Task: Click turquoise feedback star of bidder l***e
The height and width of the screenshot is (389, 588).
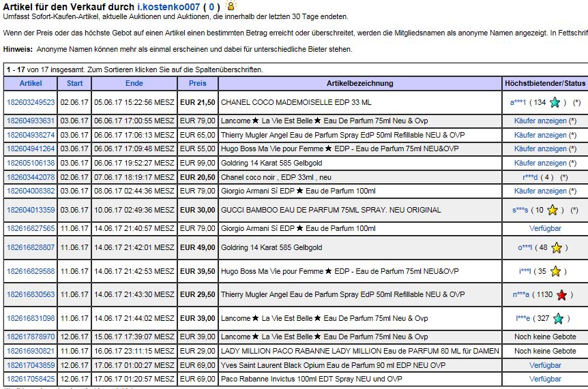Action: pyautogui.click(x=558, y=318)
